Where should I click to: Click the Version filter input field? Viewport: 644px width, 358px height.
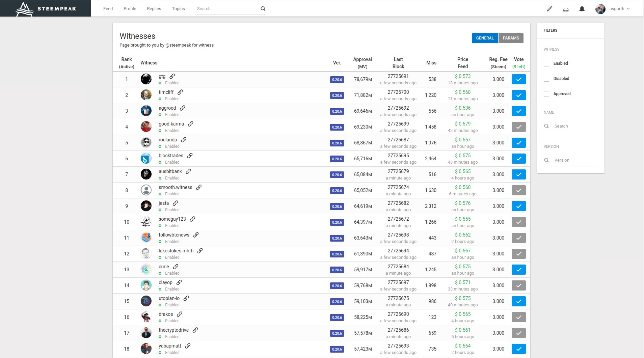click(x=575, y=160)
